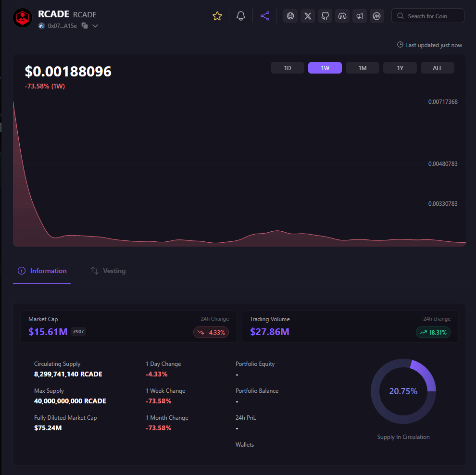Click the $15.61M market cap value

point(48,332)
